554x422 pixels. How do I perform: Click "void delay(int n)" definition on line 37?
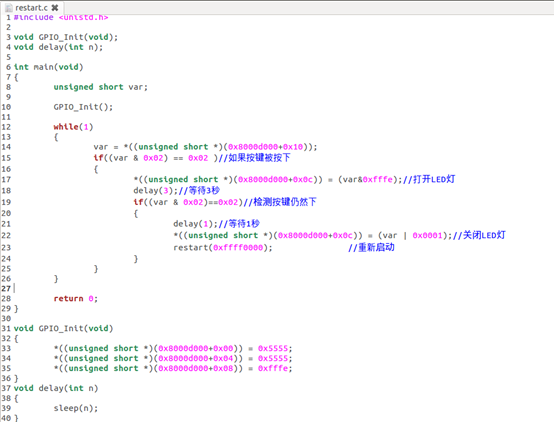[56, 388]
